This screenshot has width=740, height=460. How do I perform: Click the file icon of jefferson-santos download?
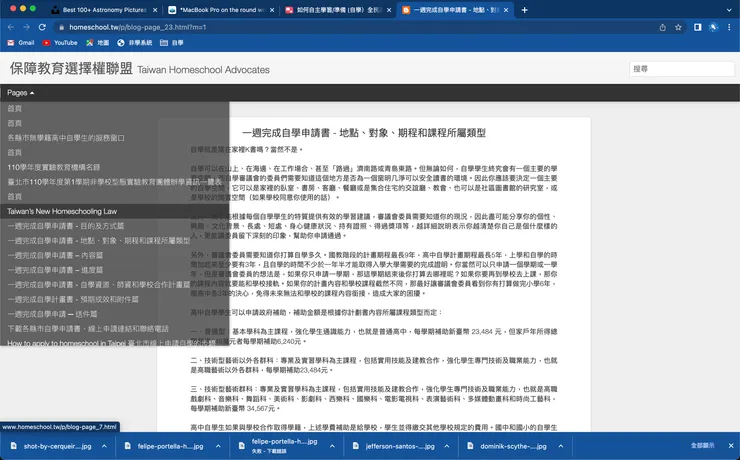coord(355,446)
